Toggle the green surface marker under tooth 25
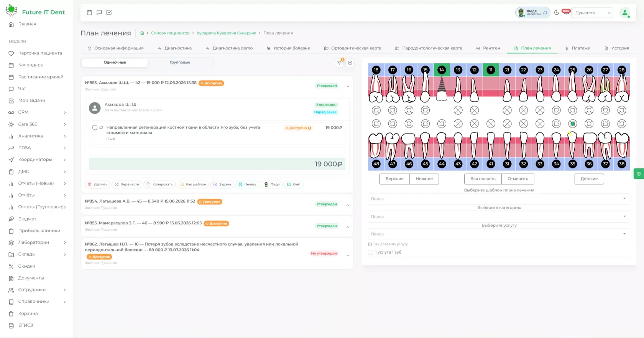 573,124
